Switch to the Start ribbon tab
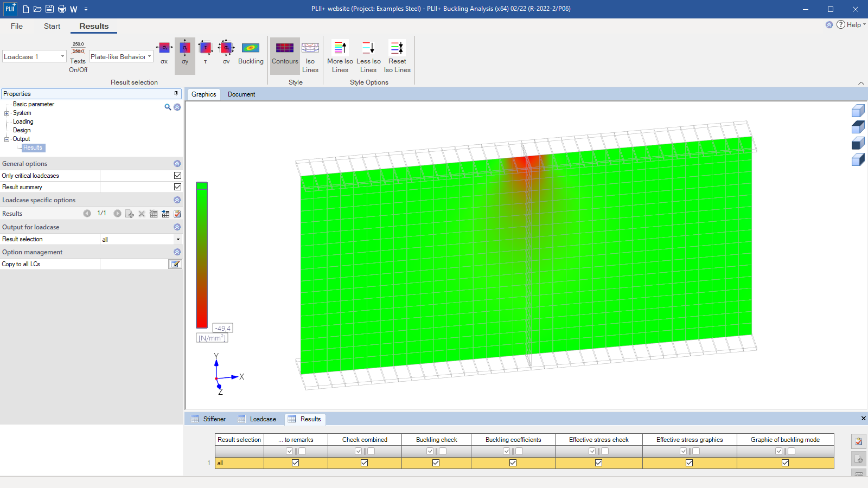The width and height of the screenshot is (868, 488). pyautogui.click(x=52, y=26)
